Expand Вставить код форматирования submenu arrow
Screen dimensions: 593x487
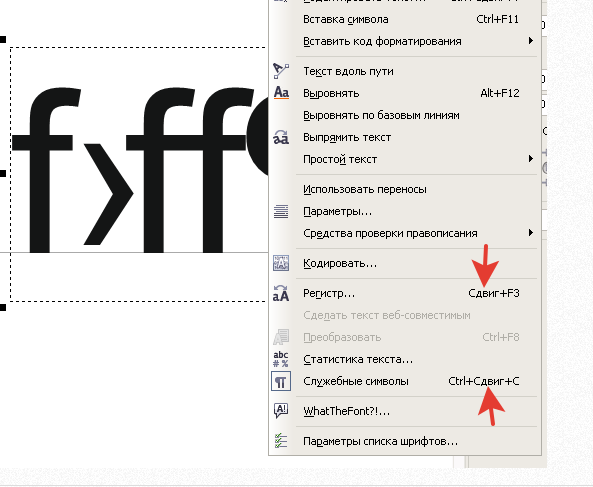click(531, 41)
